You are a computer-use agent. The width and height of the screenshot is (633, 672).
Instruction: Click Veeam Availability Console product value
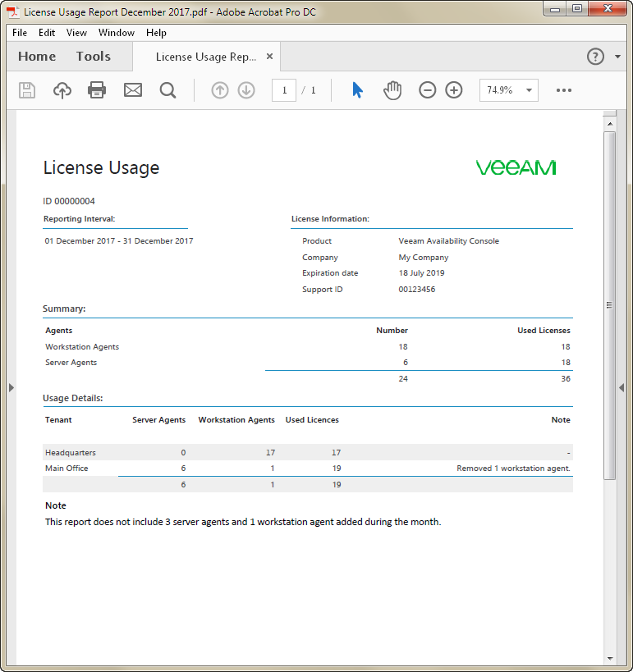click(448, 241)
